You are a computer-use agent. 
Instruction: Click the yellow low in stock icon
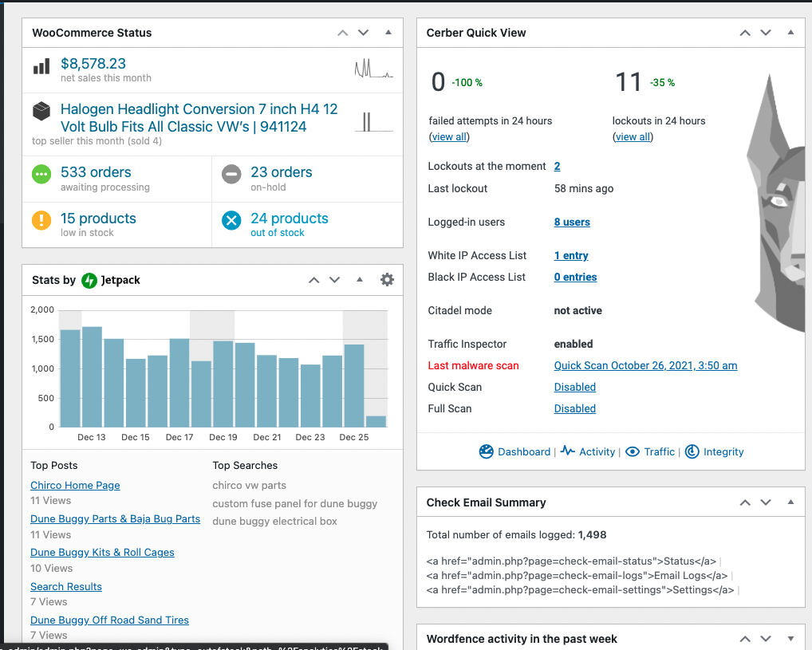(41, 220)
